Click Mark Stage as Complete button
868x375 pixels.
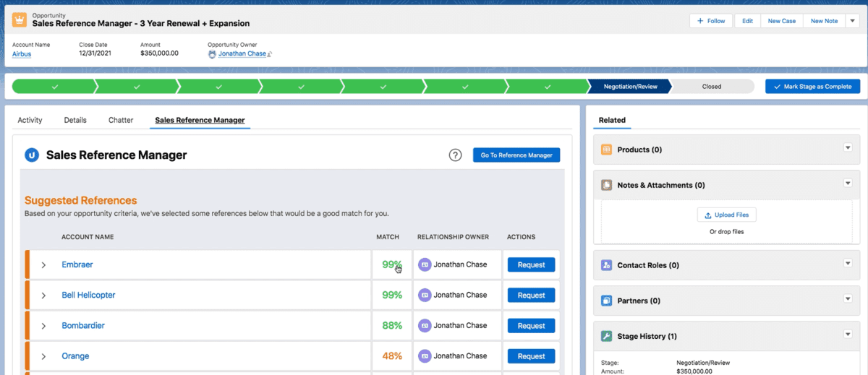813,86
